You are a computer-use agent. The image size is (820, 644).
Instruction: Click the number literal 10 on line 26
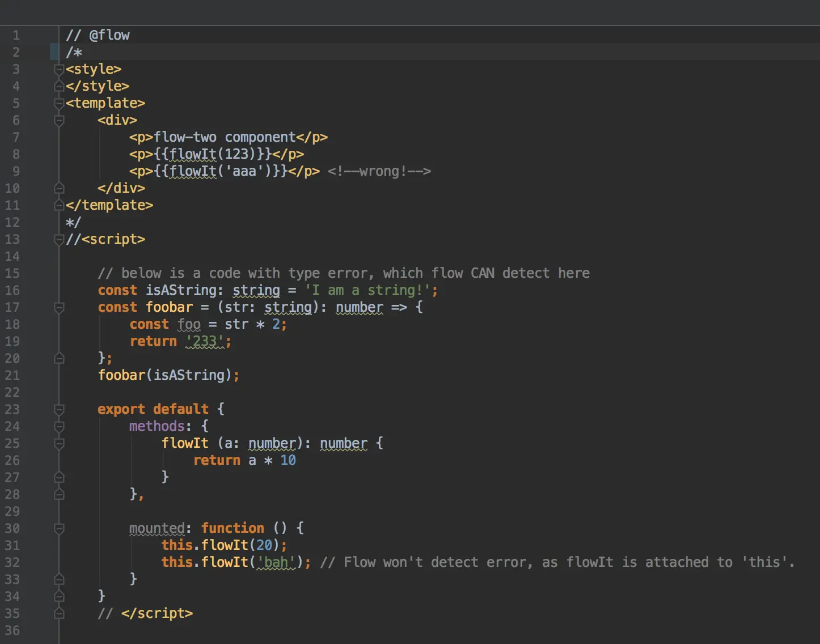click(x=288, y=460)
